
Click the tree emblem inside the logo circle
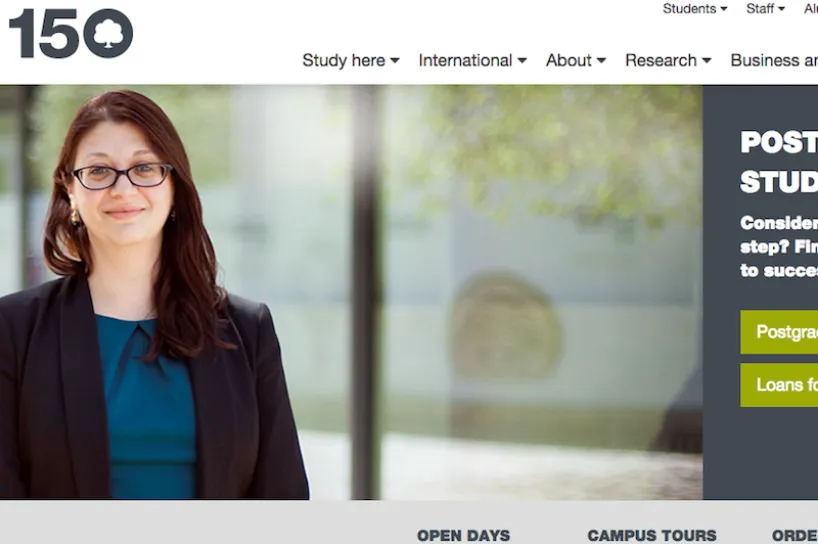click(x=109, y=33)
